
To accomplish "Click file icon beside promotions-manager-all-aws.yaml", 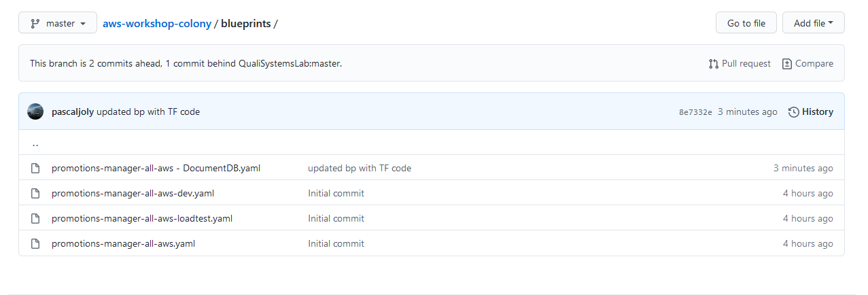I will (x=35, y=243).
